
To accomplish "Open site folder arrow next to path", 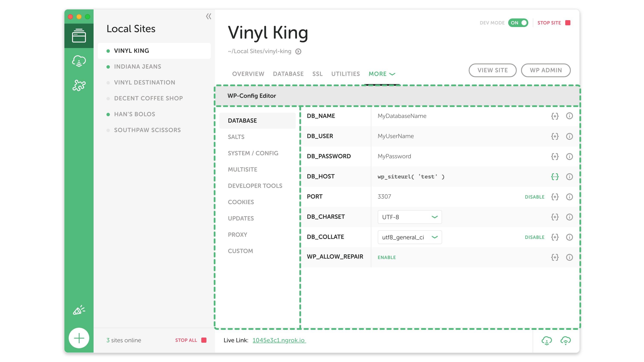I will (x=298, y=51).
